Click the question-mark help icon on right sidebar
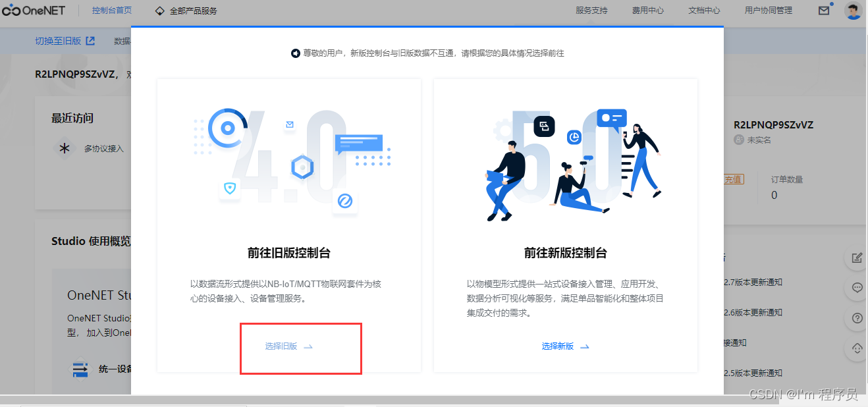This screenshot has height=407, width=868. (x=856, y=318)
